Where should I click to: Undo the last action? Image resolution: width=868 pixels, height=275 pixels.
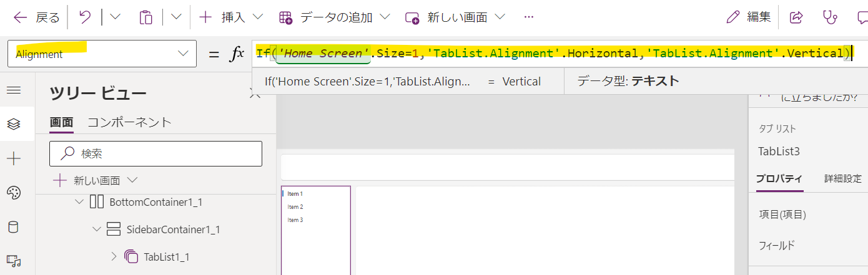pos(85,17)
